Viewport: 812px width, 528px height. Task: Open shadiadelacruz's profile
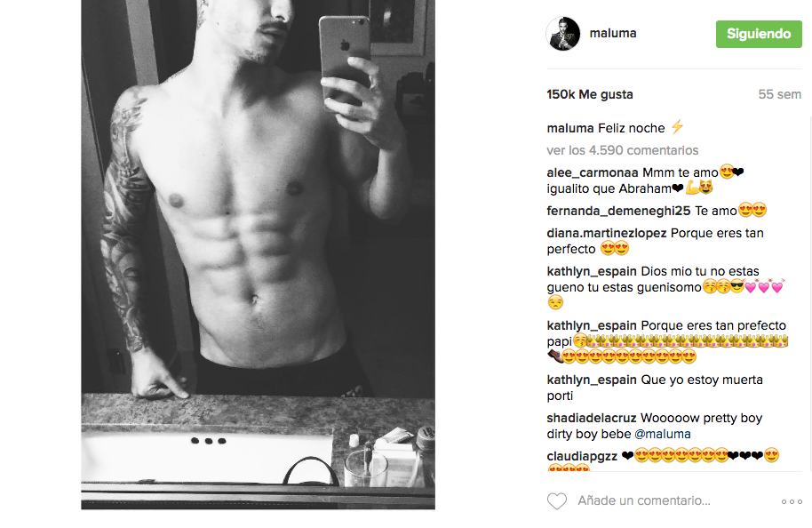pyautogui.click(x=592, y=418)
